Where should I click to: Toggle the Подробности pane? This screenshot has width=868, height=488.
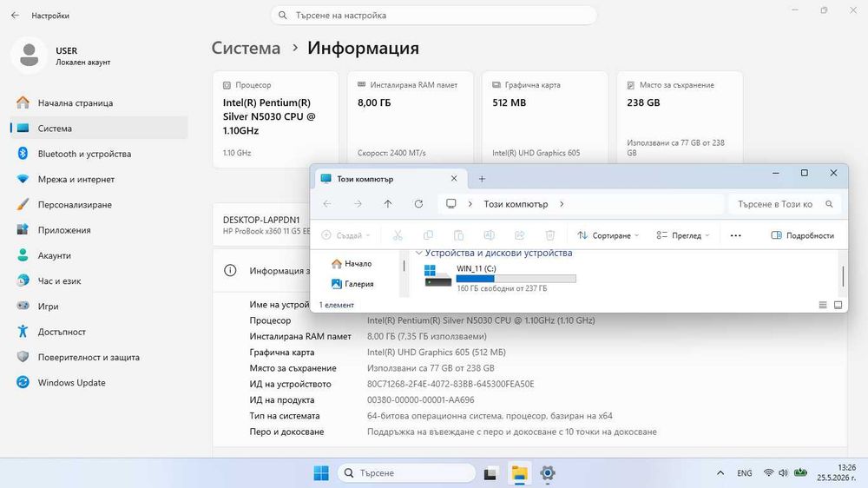[x=803, y=235]
